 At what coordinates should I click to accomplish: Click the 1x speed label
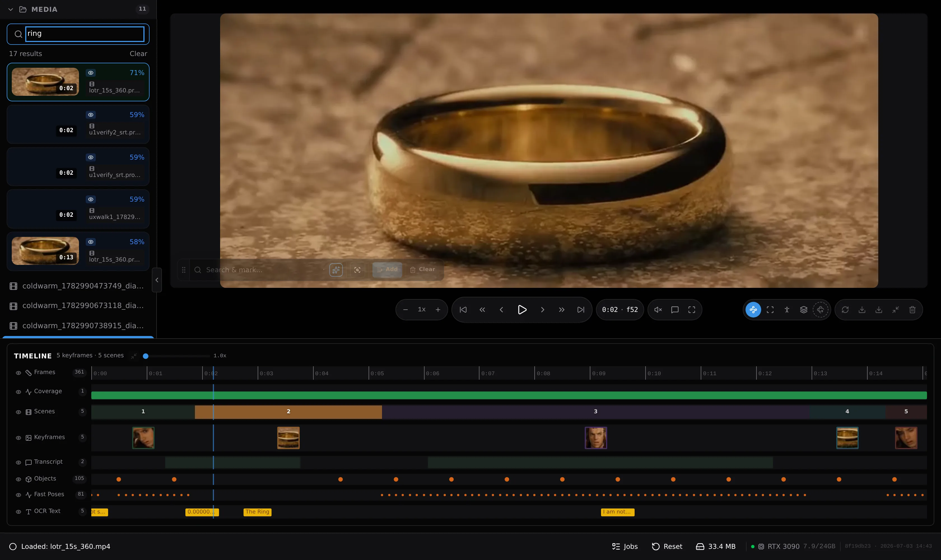(x=421, y=309)
